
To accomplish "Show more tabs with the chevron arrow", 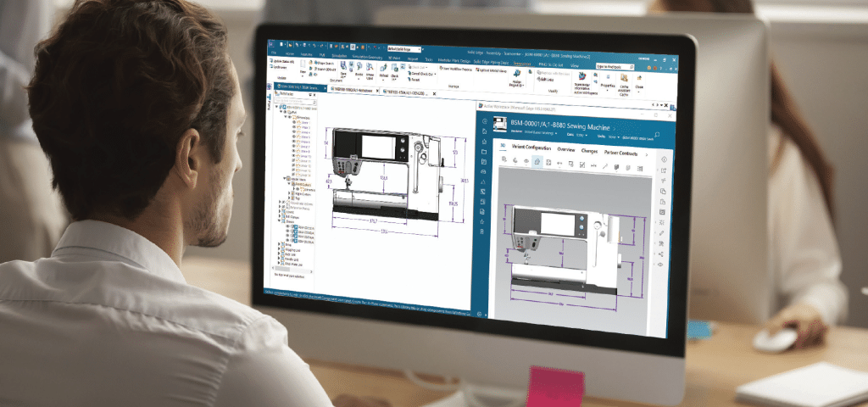I will (x=647, y=155).
